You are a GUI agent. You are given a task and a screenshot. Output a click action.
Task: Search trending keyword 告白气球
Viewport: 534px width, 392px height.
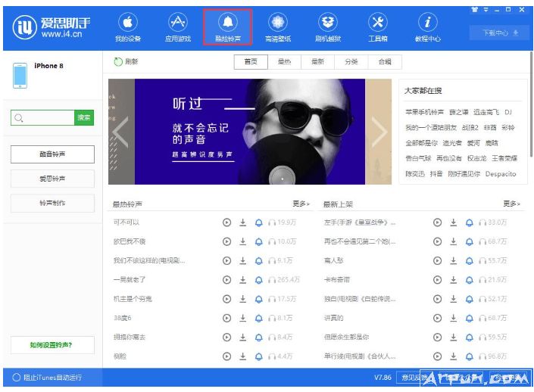[418, 158]
